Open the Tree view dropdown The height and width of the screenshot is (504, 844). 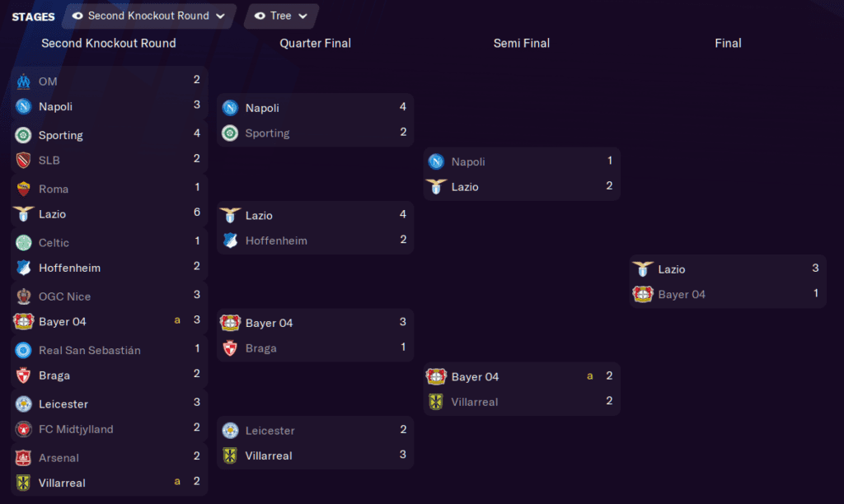point(281,16)
